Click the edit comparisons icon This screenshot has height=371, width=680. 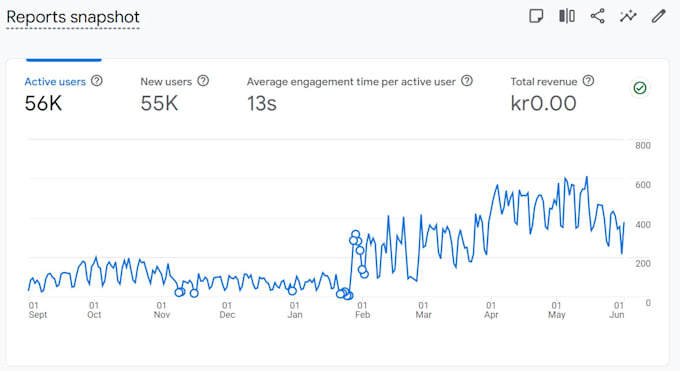567,16
